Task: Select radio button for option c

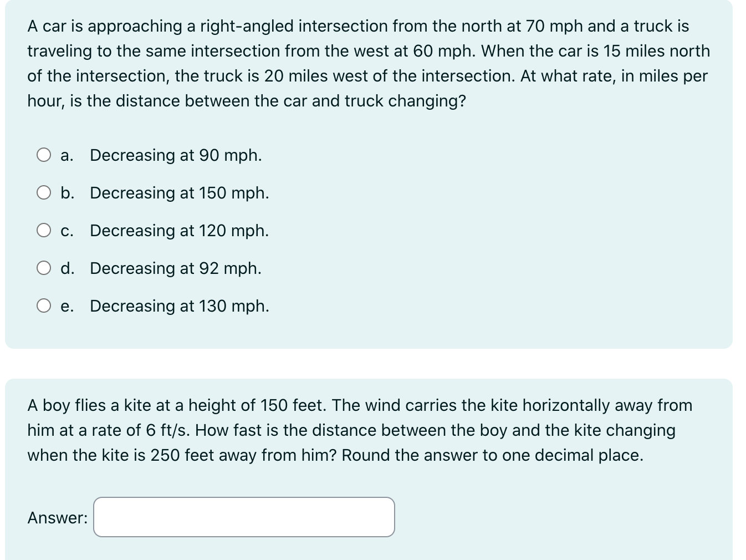Action: [44, 230]
